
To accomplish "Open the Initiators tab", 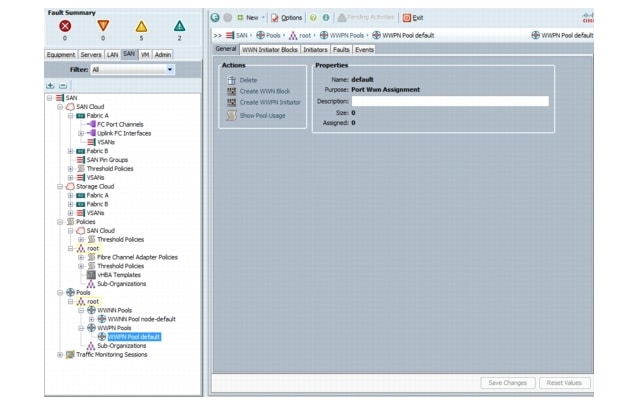I will [x=315, y=50].
